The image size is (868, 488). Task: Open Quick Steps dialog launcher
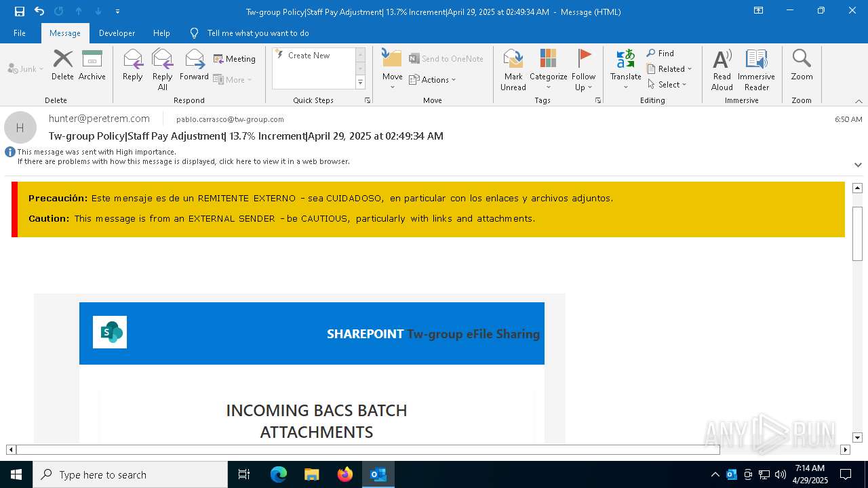[x=368, y=100]
